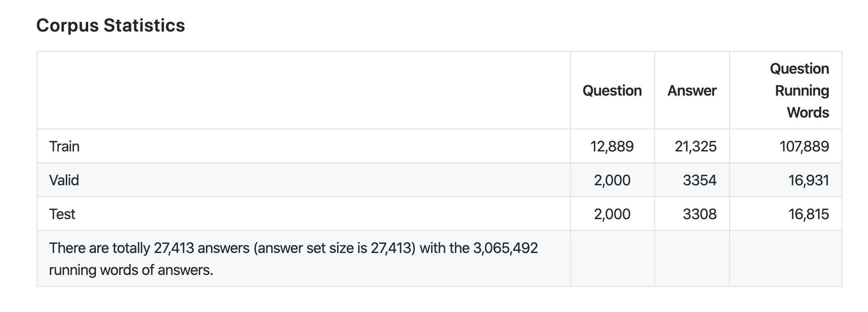
Task: Select the Question column header
Action: tap(612, 91)
